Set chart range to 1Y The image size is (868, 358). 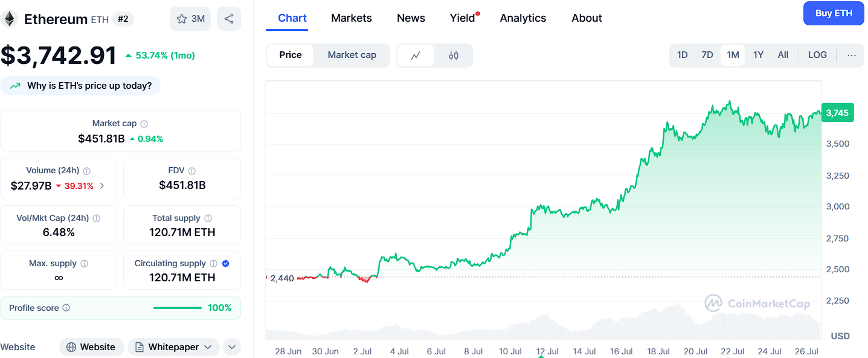758,55
